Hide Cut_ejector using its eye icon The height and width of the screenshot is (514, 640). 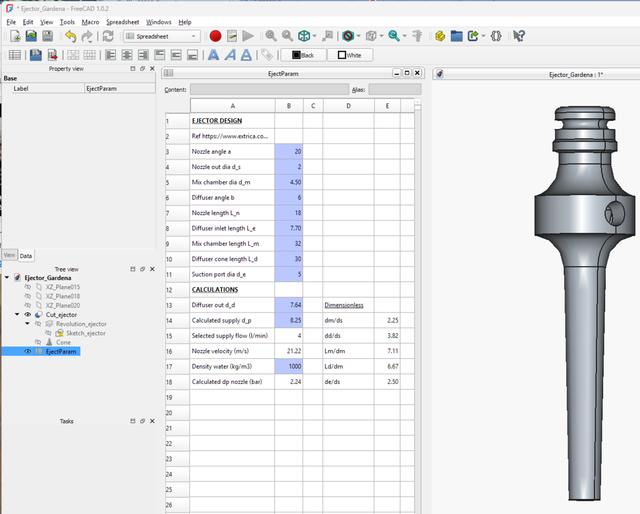point(28,314)
